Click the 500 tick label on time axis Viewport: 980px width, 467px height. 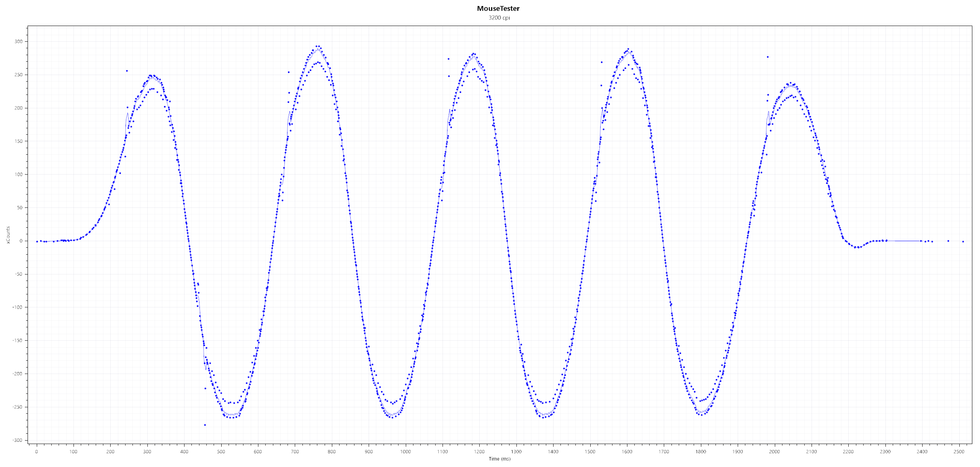[221, 452]
